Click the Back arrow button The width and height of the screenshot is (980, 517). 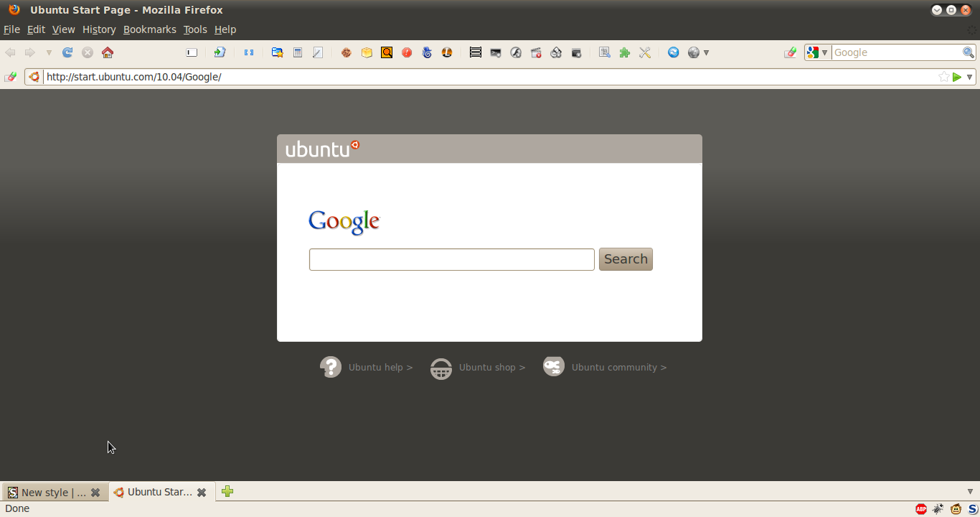pyautogui.click(x=10, y=52)
